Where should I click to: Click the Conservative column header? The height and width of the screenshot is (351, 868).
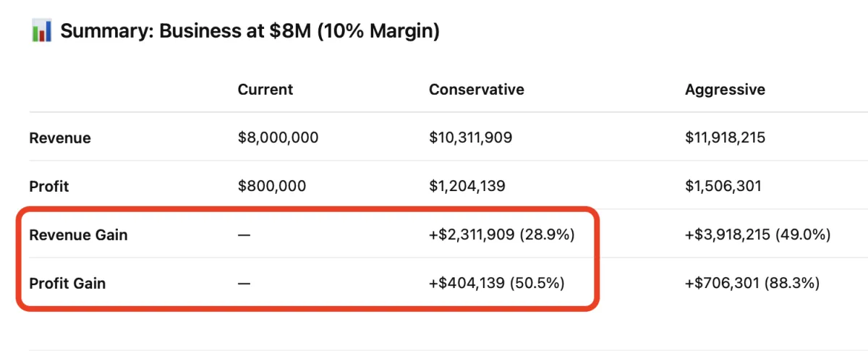[x=476, y=90]
